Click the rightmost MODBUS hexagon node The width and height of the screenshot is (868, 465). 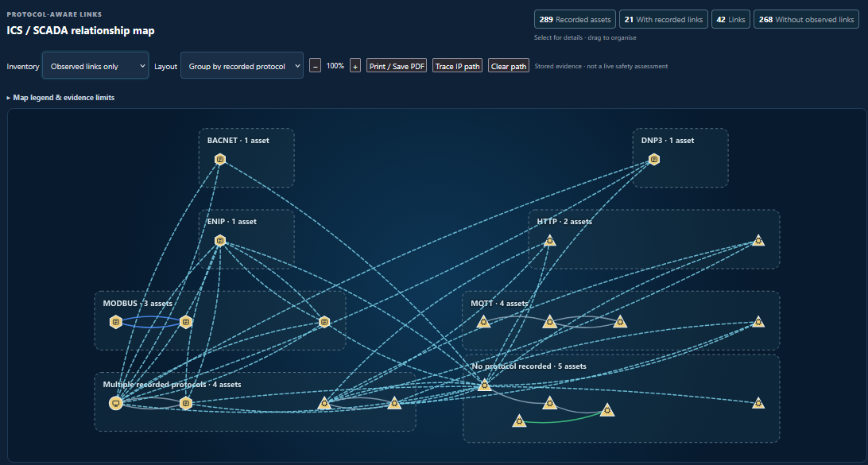click(x=324, y=322)
